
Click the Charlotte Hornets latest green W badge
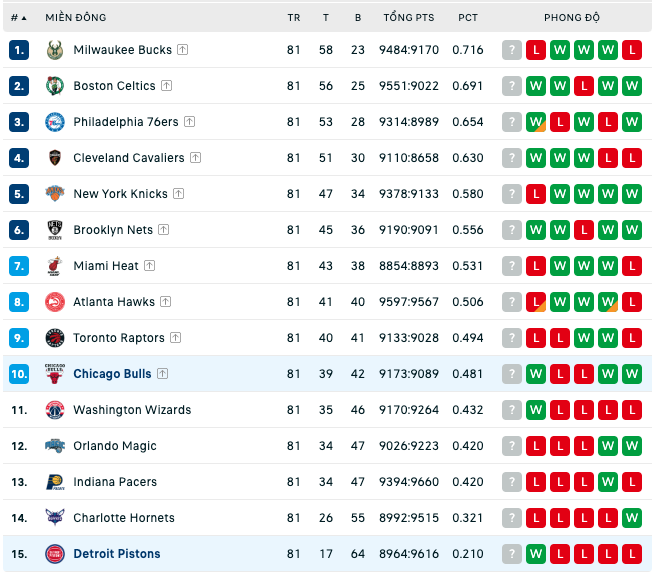click(x=632, y=518)
